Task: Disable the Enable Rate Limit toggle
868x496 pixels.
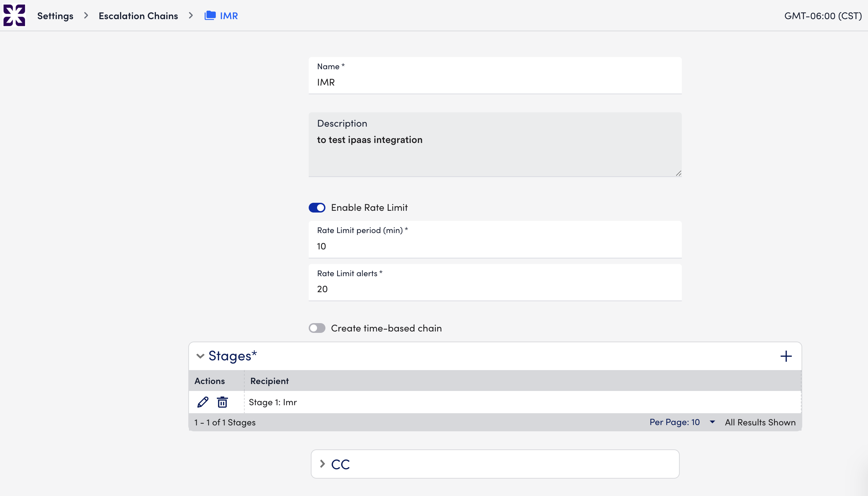Action: [317, 208]
